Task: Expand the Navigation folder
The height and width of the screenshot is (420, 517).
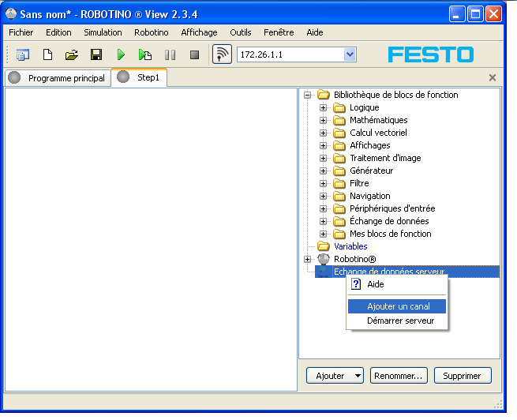Action: pos(323,196)
